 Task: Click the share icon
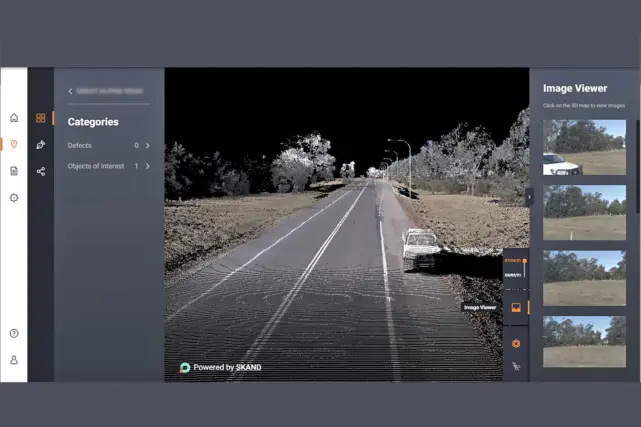41,171
